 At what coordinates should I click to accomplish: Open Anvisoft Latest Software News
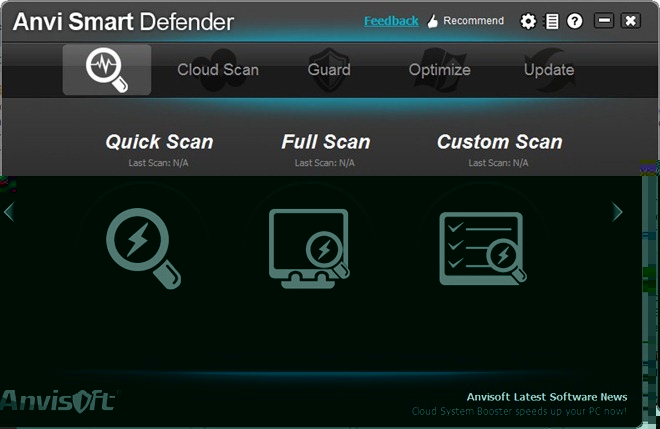547,397
